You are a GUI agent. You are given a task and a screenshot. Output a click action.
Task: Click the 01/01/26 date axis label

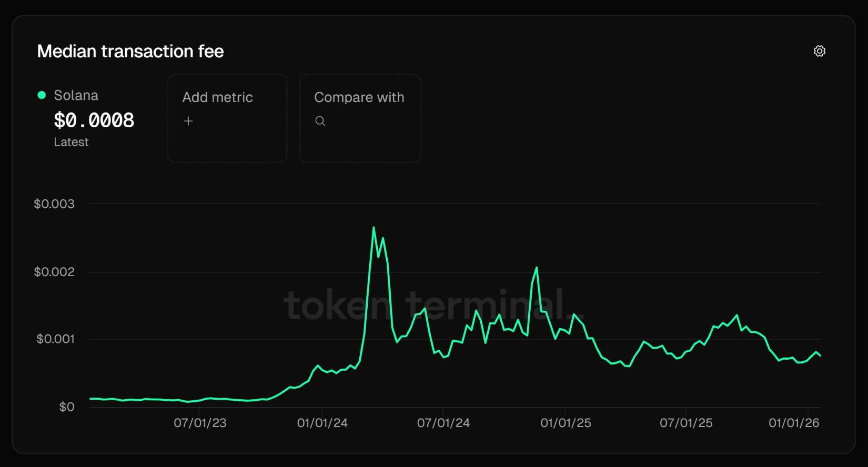pos(794,423)
